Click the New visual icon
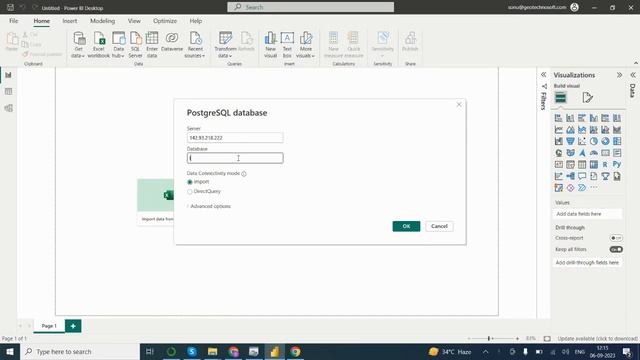This screenshot has height=360, width=640. pyautogui.click(x=270, y=45)
